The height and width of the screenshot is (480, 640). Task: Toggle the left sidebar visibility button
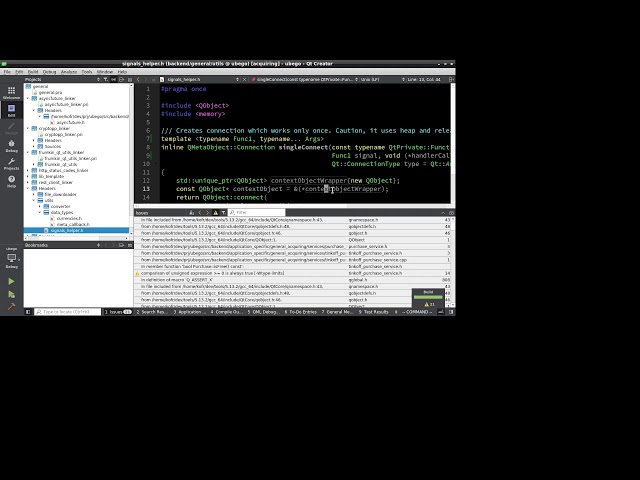pyautogui.click(x=28, y=312)
